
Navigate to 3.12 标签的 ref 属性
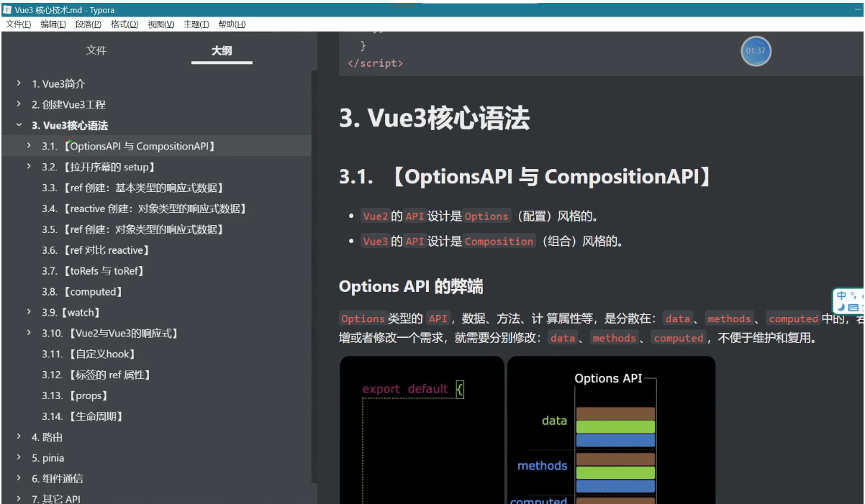tap(97, 376)
